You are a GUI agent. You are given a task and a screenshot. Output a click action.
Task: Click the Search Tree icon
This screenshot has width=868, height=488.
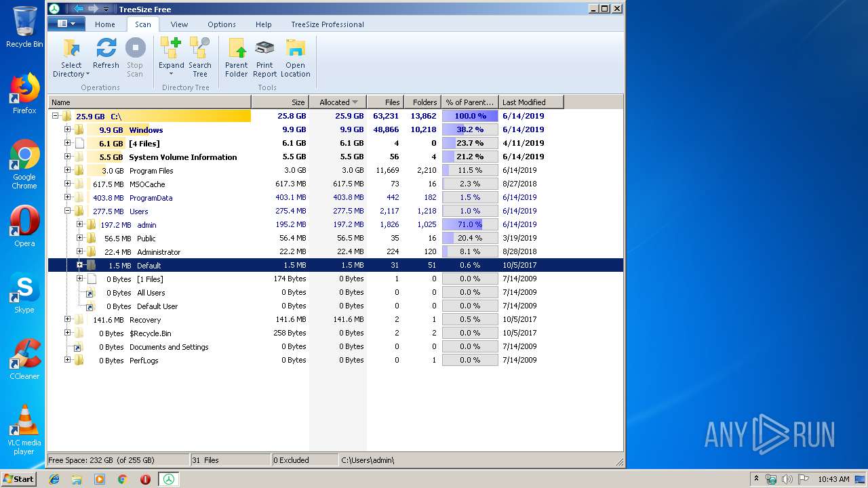coord(199,48)
